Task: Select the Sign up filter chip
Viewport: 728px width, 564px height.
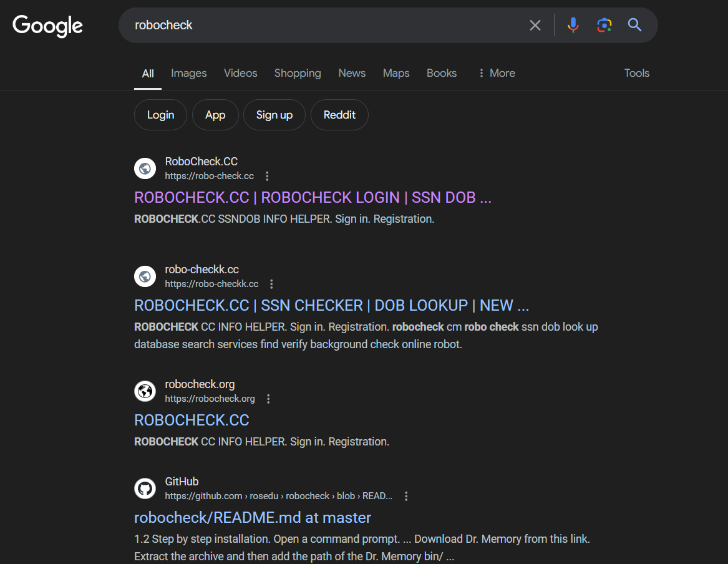Action: coord(274,115)
